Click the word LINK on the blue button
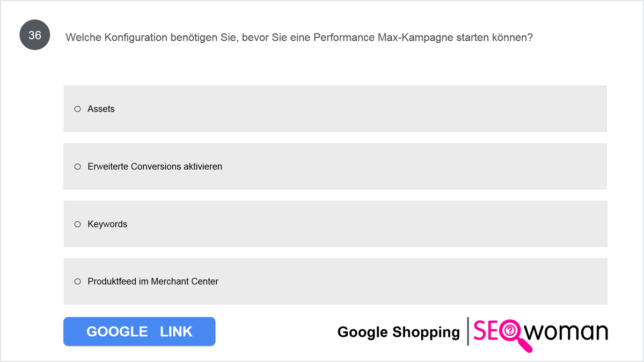Screen dimensions: 644x362 [176, 331]
